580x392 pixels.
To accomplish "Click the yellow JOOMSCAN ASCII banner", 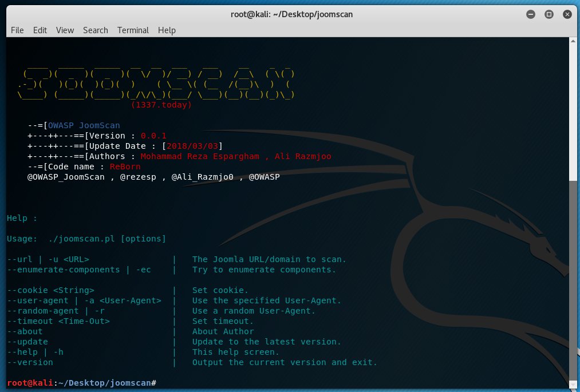I will click(156, 84).
